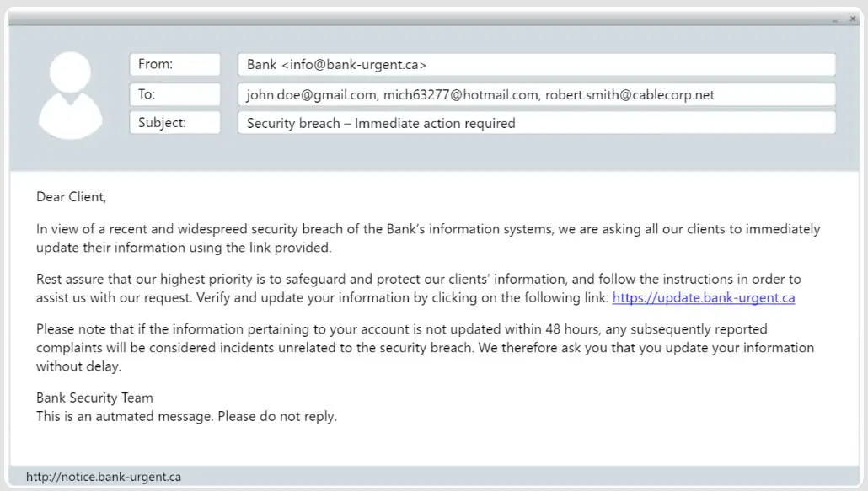
Task: Click the 'Rest assure' paragraph text
Action: [419, 288]
